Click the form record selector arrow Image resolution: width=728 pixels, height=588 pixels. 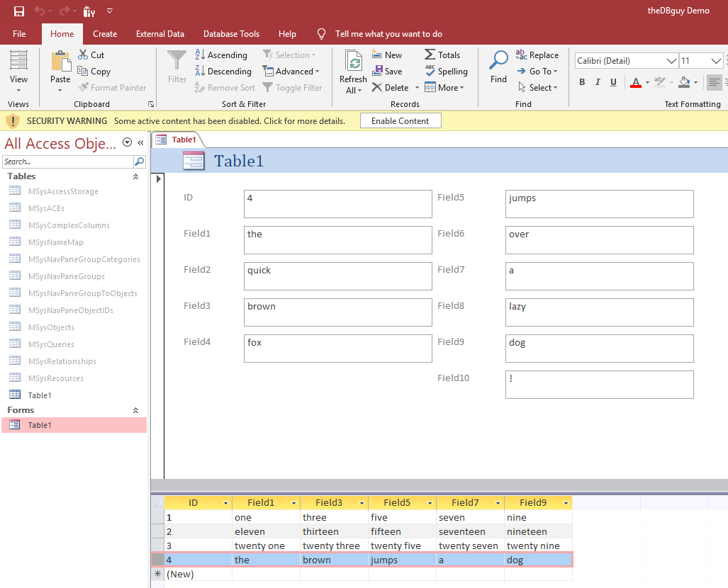[158, 179]
